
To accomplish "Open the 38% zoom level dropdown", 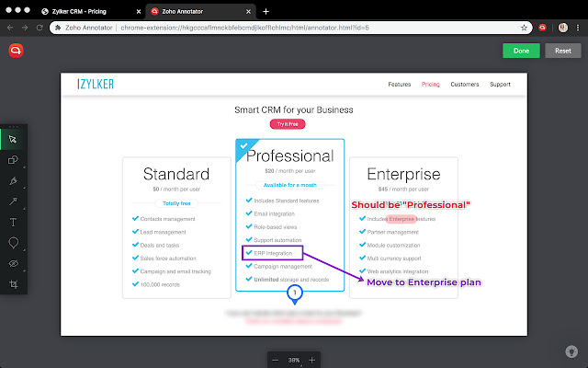I will point(294,360).
